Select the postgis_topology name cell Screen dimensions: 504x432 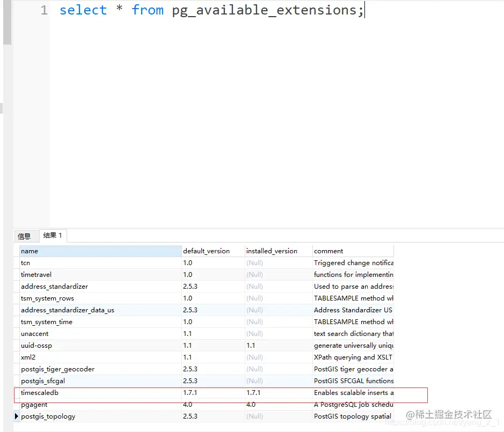pyautogui.click(x=100, y=416)
